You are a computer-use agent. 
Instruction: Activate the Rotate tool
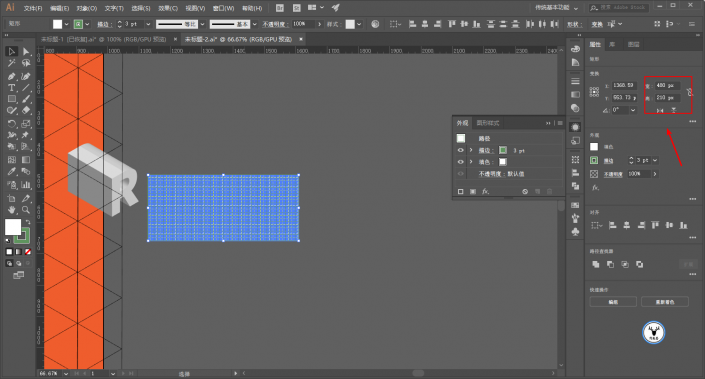coord(12,123)
